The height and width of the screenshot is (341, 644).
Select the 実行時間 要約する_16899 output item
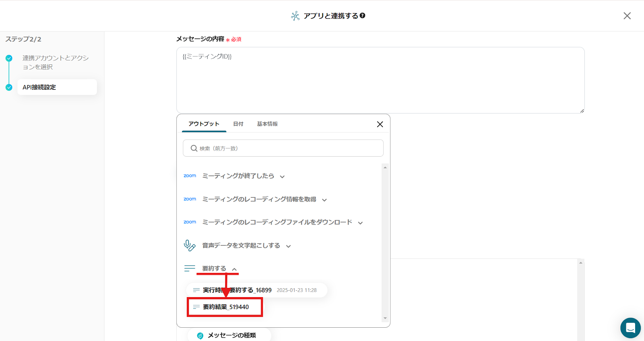coord(256,290)
